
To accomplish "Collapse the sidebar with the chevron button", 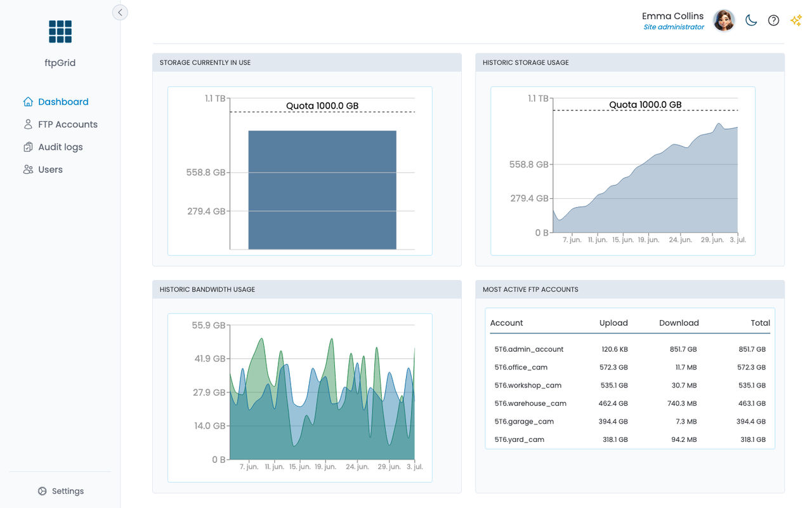I will click(x=120, y=12).
